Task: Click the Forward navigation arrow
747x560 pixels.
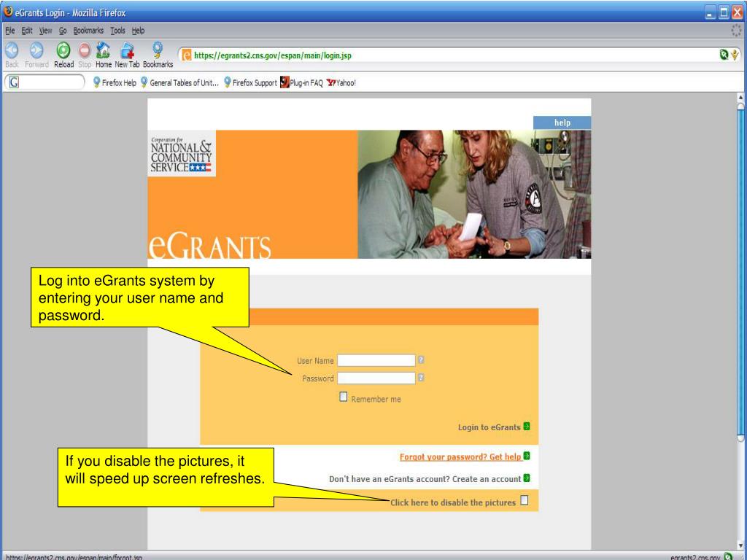Action: (36, 50)
